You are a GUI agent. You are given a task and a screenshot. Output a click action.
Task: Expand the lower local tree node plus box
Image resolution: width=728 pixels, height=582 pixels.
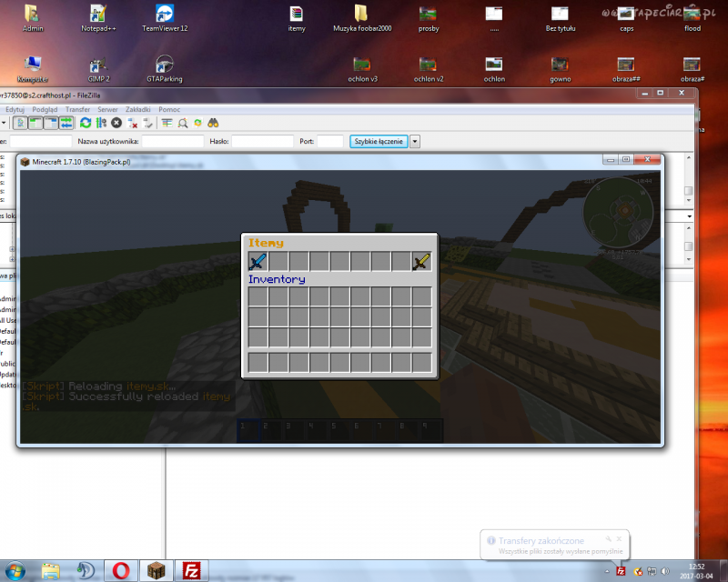(12, 259)
